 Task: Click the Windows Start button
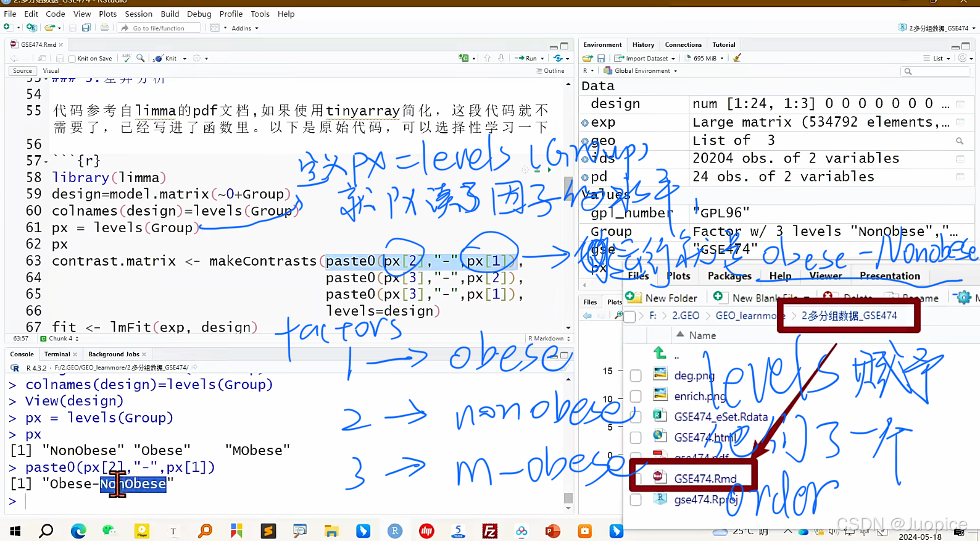(15, 531)
